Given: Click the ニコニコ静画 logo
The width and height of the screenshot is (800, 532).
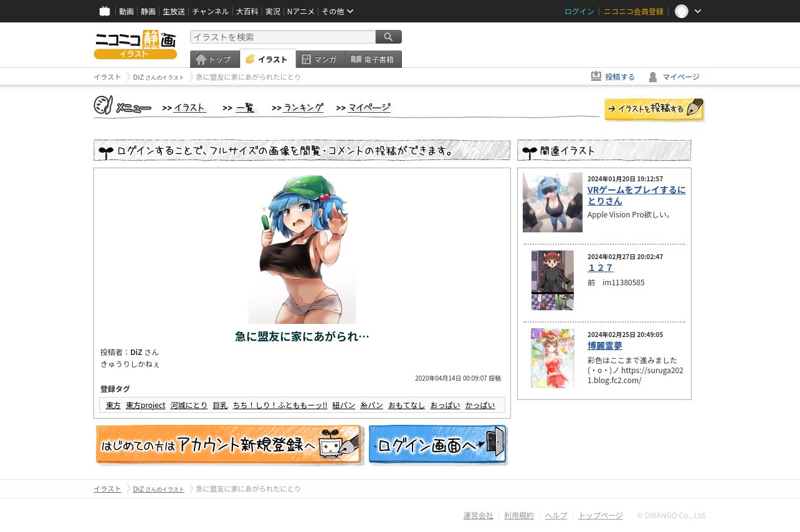Looking at the screenshot, I should click(135, 44).
